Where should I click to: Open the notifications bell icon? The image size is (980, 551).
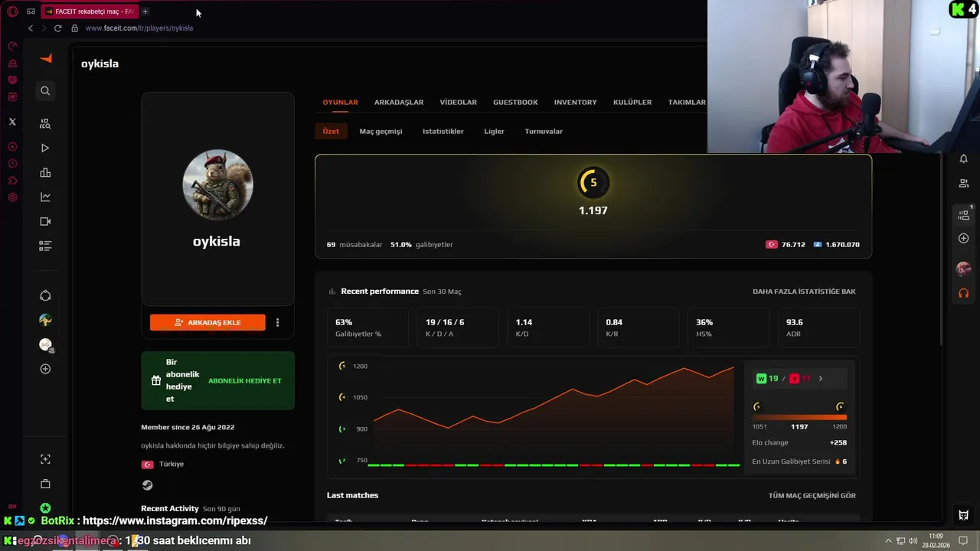(x=964, y=158)
